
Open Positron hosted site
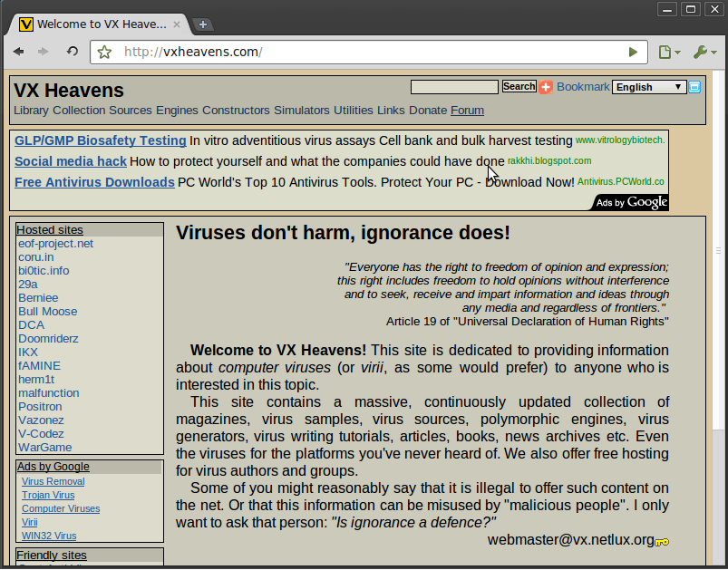tap(40, 407)
